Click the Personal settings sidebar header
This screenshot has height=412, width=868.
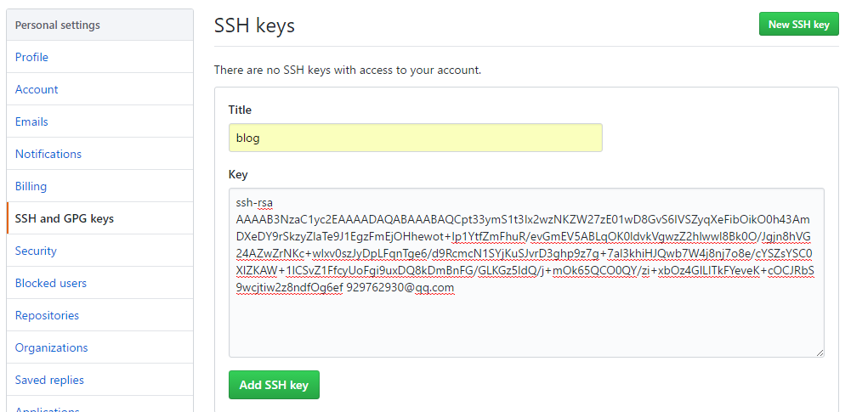pyautogui.click(x=58, y=25)
